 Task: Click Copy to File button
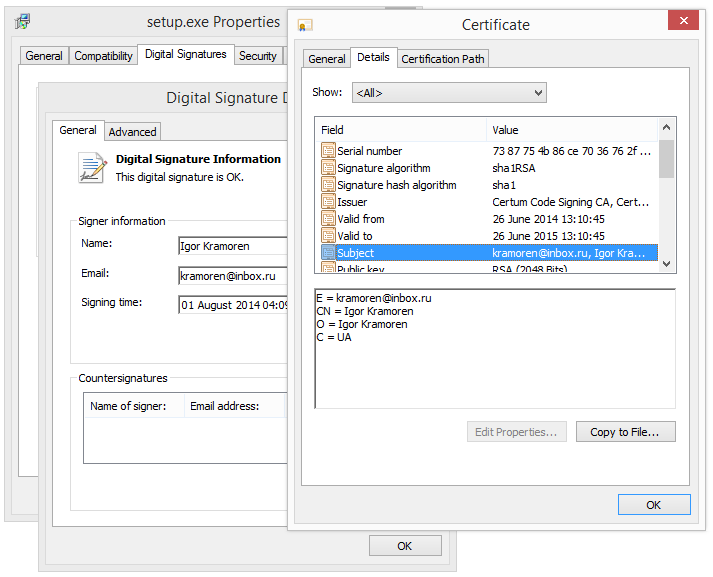pyautogui.click(x=625, y=431)
